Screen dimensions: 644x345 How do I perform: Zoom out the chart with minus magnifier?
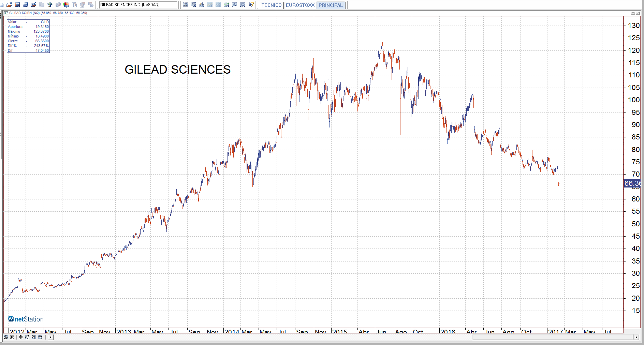(34, 337)
